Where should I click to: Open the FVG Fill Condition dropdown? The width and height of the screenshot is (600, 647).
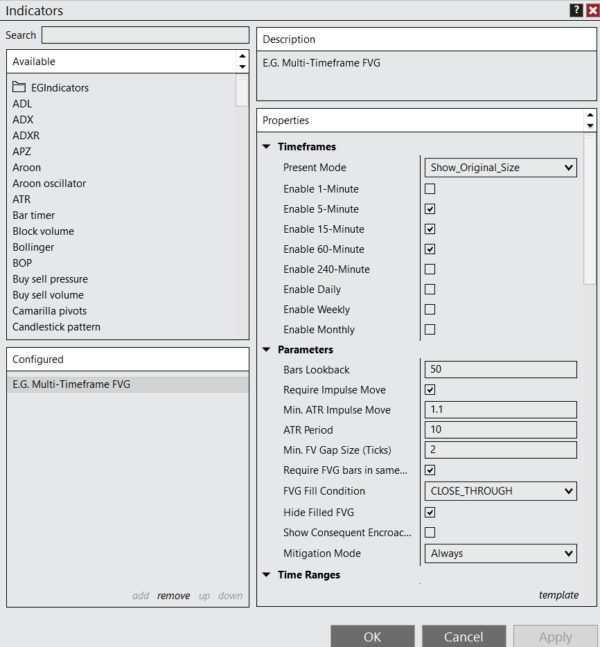point(501,491)
